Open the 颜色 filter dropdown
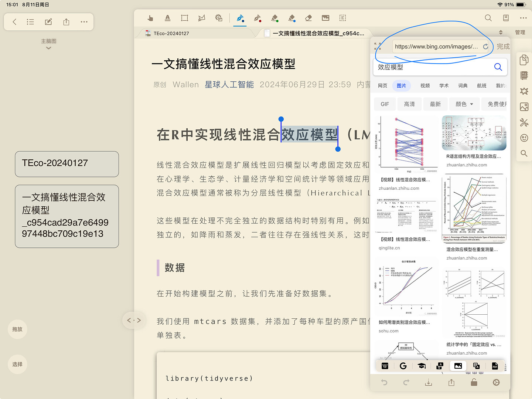Screen dimensions: 532x399 [x=464, y=104]
